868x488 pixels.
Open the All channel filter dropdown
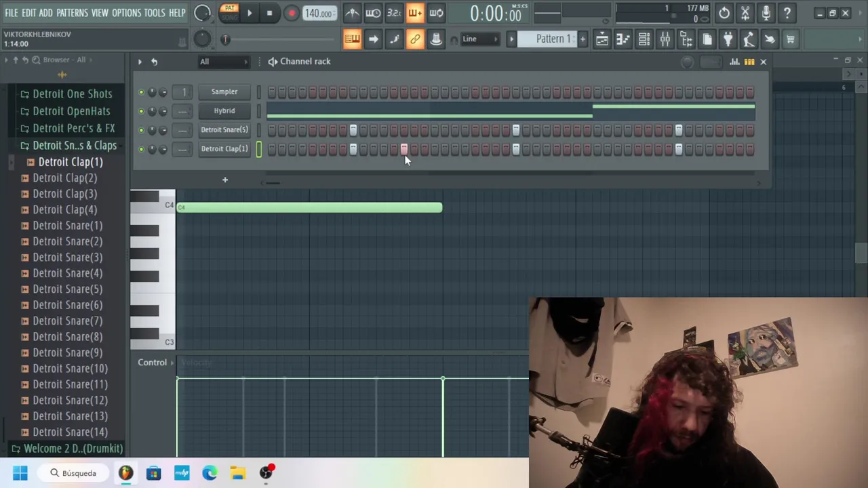[x=223, y=62]
